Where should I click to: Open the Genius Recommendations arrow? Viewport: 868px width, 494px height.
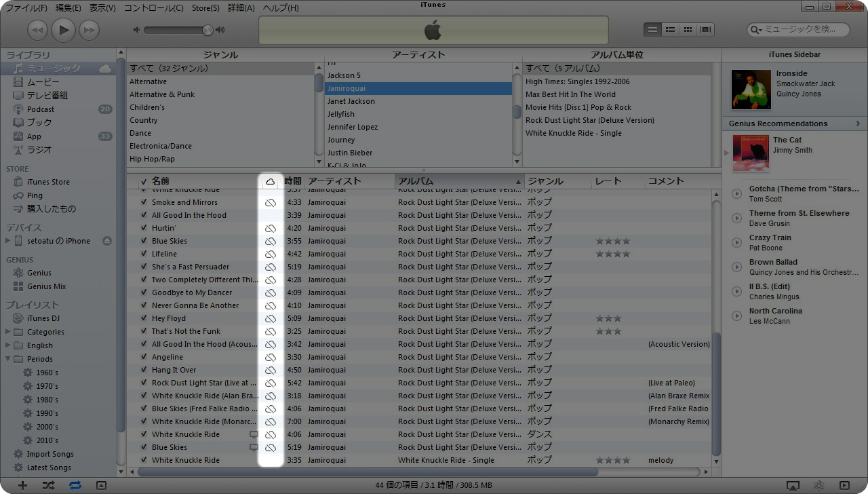tap(858, 123)
